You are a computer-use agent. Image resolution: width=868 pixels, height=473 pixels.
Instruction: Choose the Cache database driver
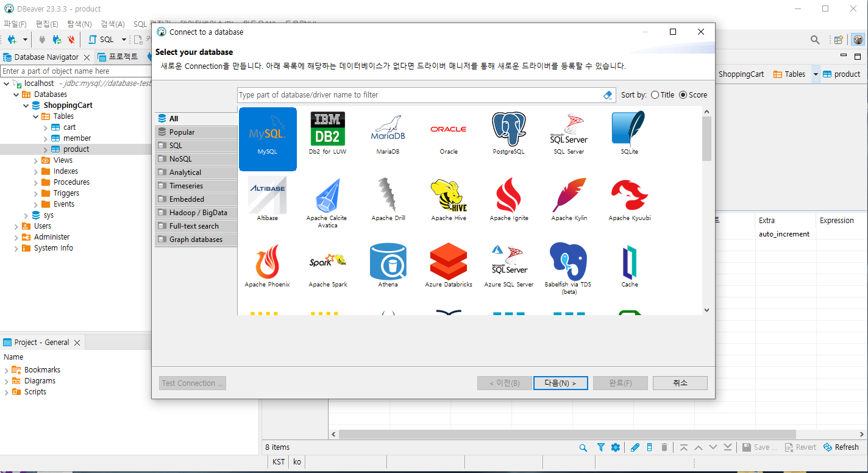[x=630, y=266]
